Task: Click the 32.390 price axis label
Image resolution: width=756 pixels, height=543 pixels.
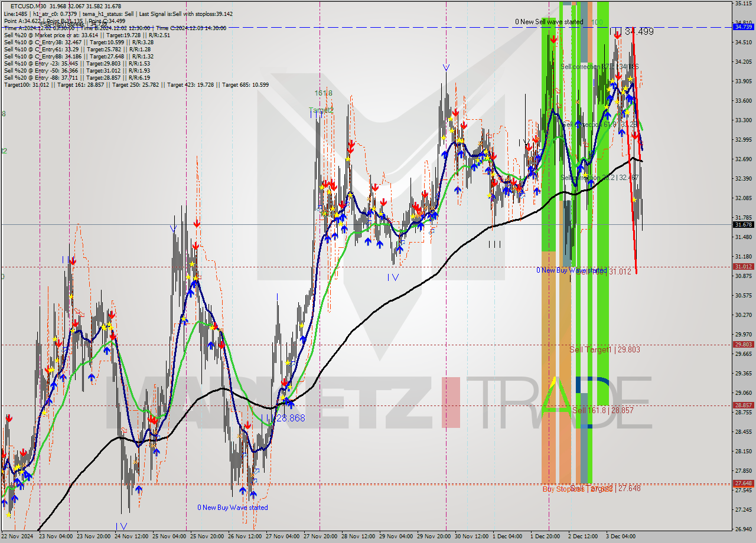Action: [743, 179]
